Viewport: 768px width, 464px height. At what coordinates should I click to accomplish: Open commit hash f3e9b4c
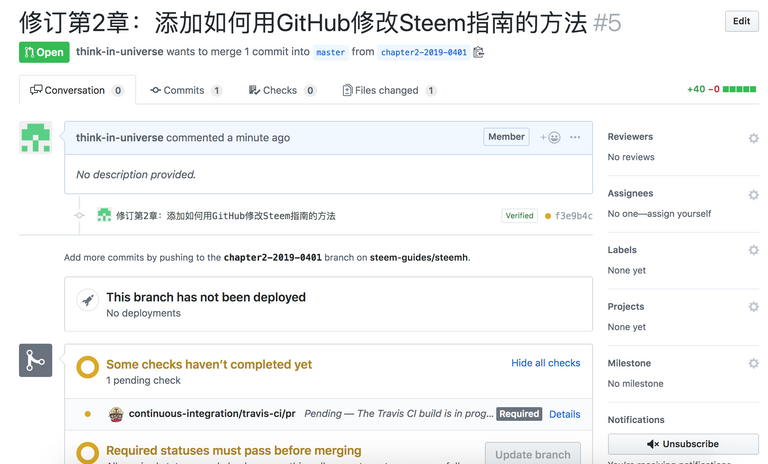tap(574, 216)
